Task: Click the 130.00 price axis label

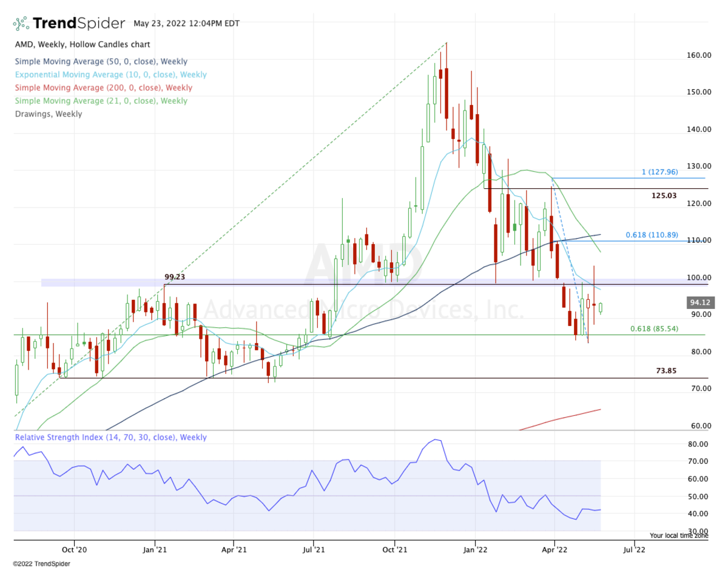Action: (x=699, y=166)
